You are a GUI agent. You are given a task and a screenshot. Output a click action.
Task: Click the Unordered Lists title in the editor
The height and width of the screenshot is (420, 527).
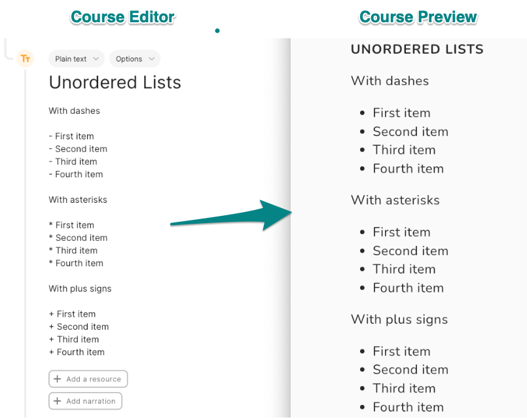click(x=115, y=83)
